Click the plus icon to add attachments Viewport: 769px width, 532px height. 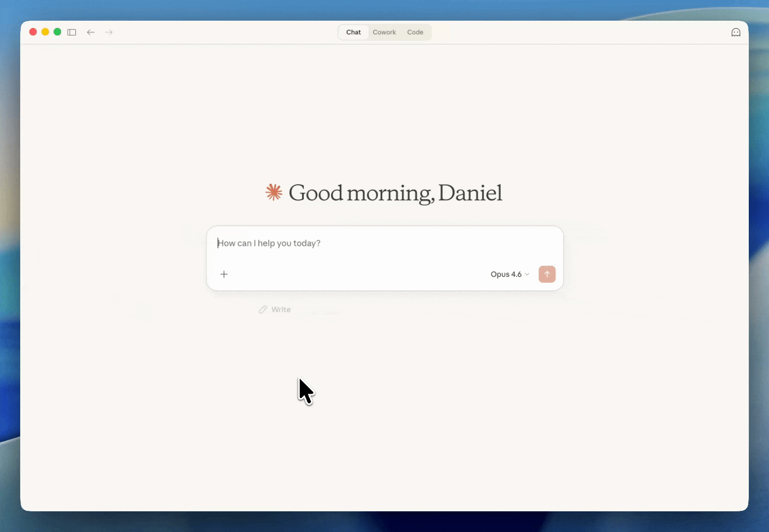point(224,274)
